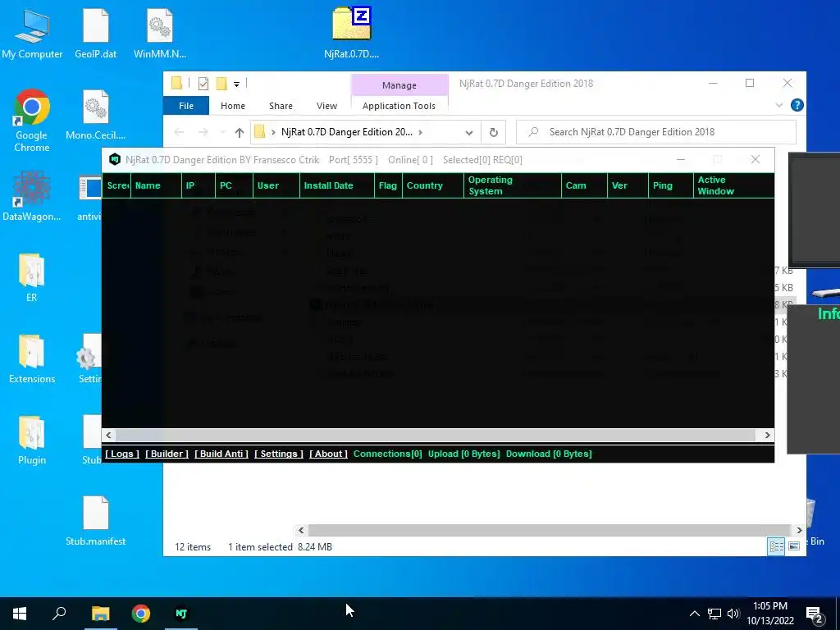The width and height of the screenshot is (840, 630).
Task: Select the Stub.manifest file on desktop
Action: (95, 521)
